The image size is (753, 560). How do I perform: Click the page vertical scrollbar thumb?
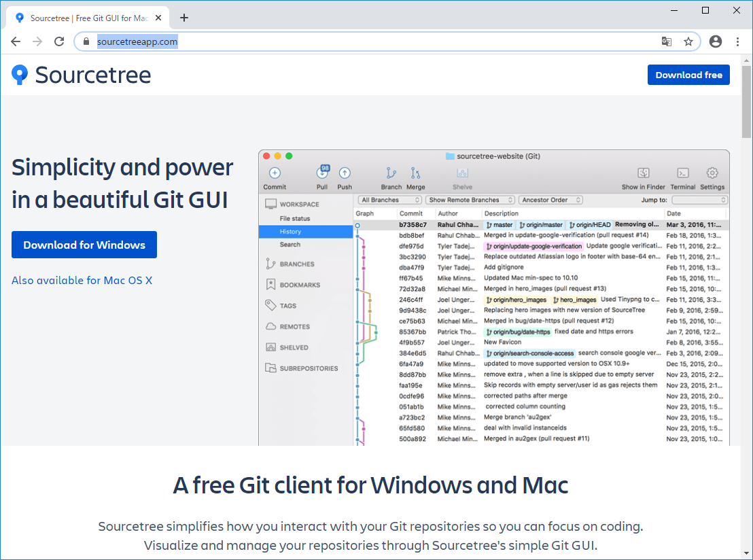coord(746,102)
